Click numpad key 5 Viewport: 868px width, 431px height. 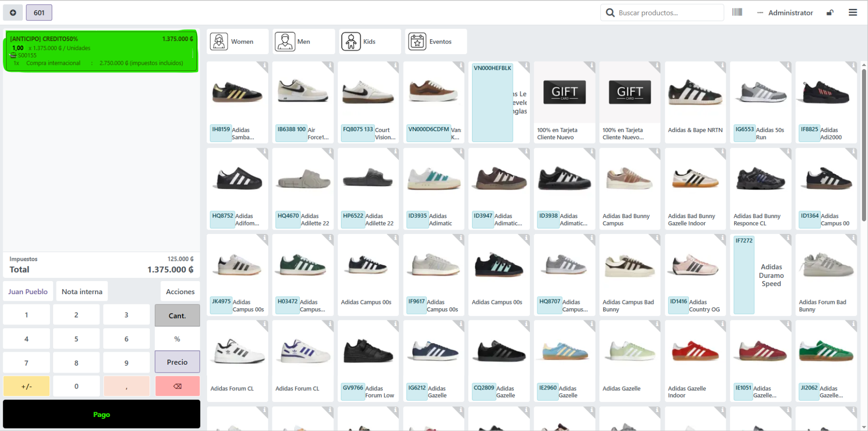76,339
